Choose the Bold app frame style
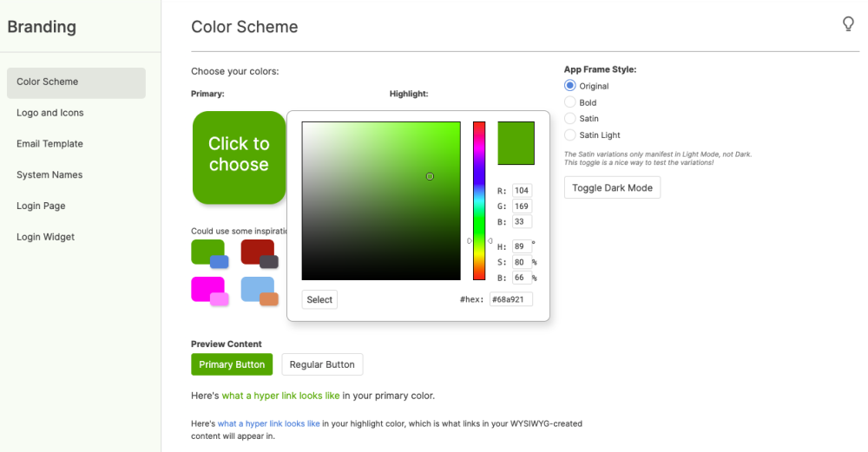Screen dimensions: 868x452 [570, 102]
